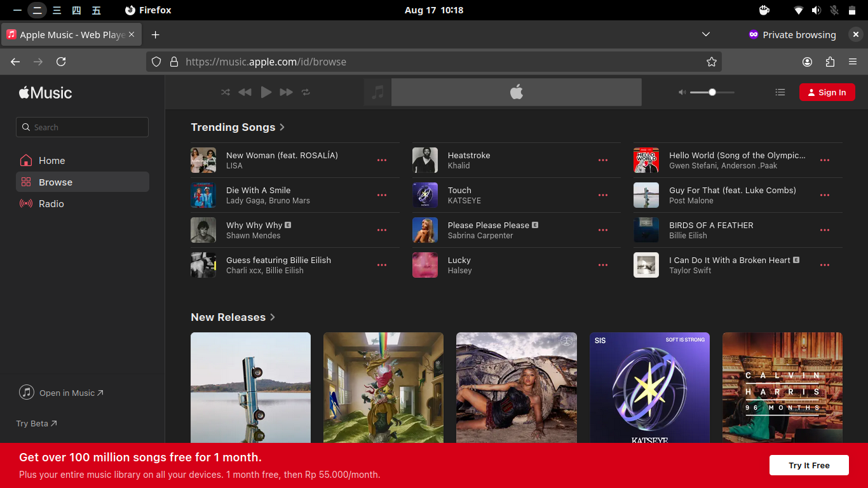Click the red Sign In button
868x488 pixels.
(827, 92)
